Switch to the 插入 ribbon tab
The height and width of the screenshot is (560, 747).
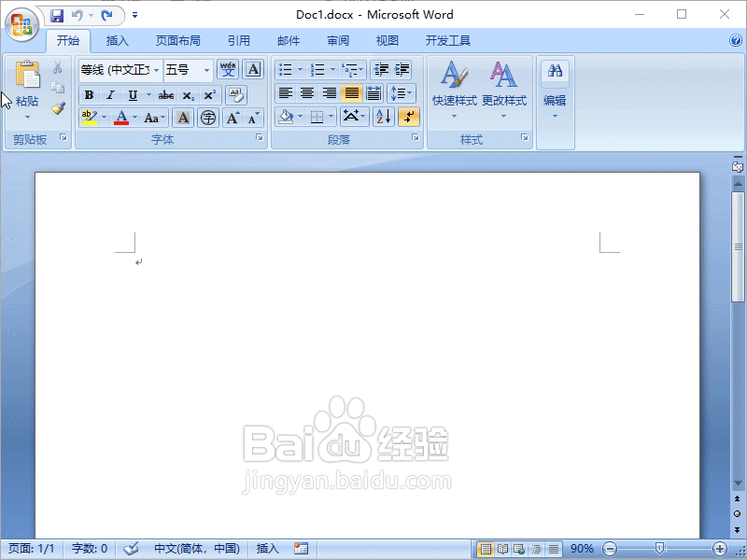118,40
